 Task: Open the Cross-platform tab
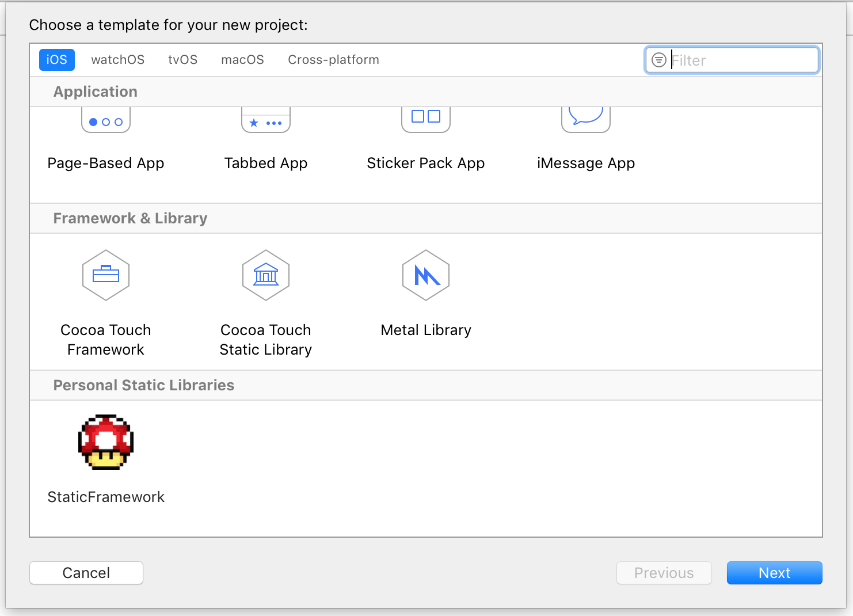coord(334,60)
